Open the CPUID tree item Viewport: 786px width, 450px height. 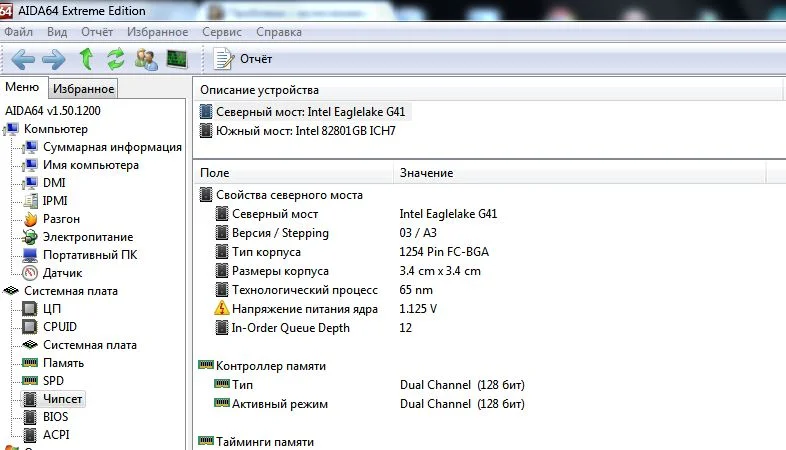pos(60,327)
